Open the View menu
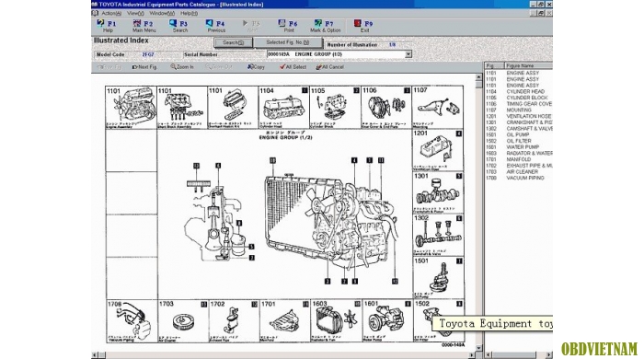The height and width of the screenshot is (359, 644). coord(135,13)
